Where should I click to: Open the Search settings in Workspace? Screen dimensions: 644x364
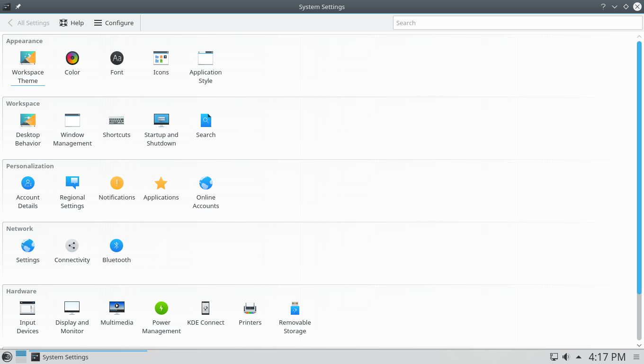click(x=206, y=126)
